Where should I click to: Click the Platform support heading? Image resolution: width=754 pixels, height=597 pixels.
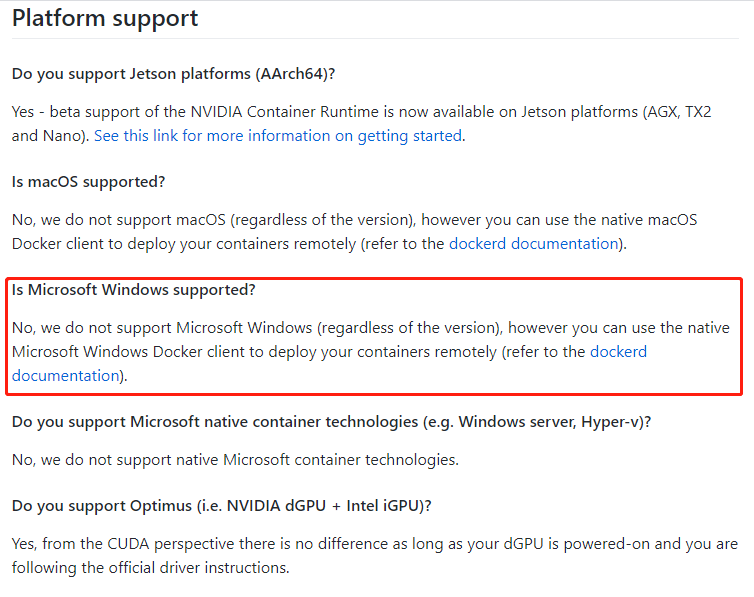point(105,19)
